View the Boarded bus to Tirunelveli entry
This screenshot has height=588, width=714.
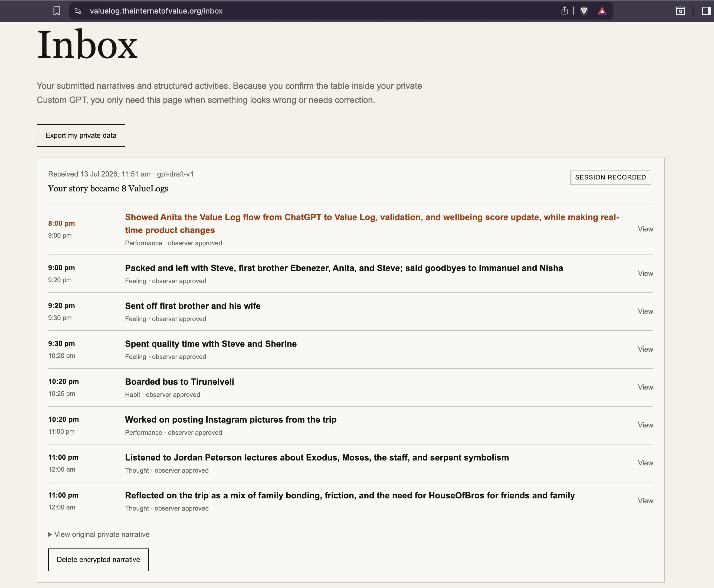pos(645,387)
